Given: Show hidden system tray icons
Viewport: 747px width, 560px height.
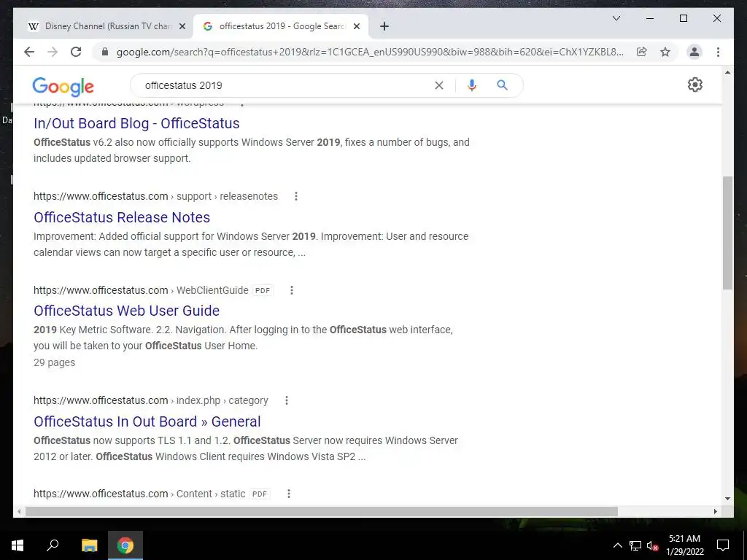Looking at the screenshot, I should point(617,545).
